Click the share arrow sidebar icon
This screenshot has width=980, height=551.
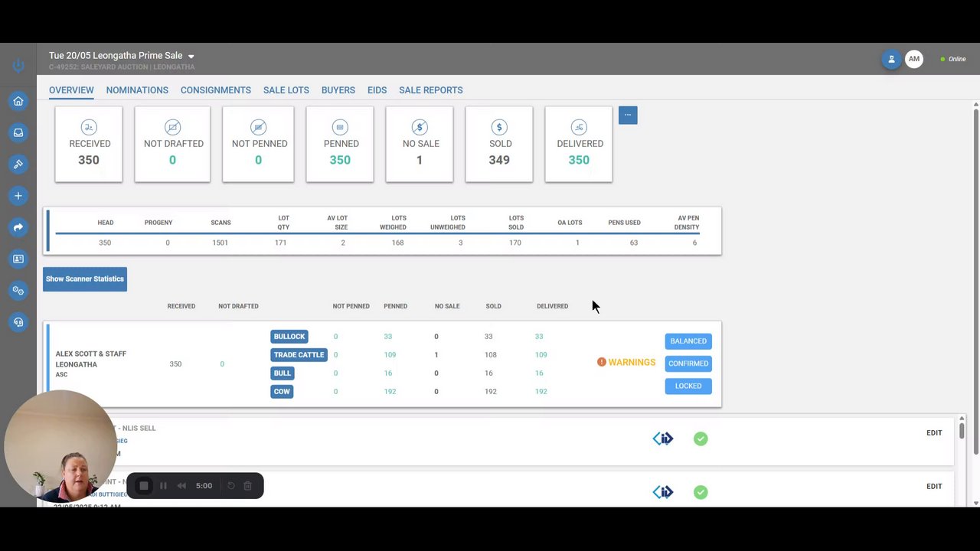18,227
